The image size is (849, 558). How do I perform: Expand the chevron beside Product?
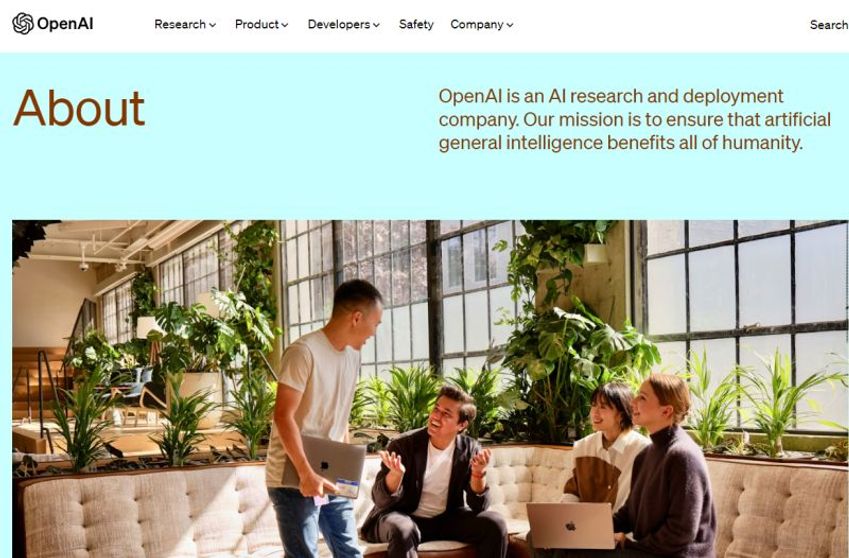285,25
